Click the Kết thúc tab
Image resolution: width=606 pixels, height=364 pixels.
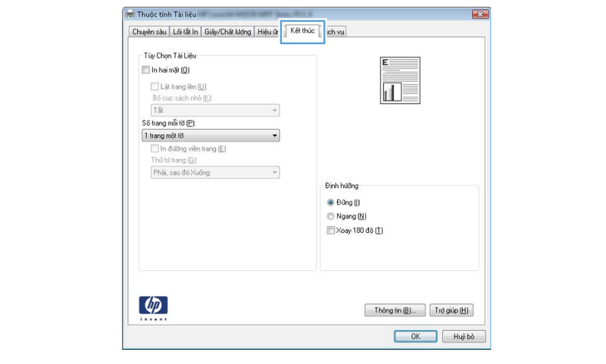tap(302, 31)
